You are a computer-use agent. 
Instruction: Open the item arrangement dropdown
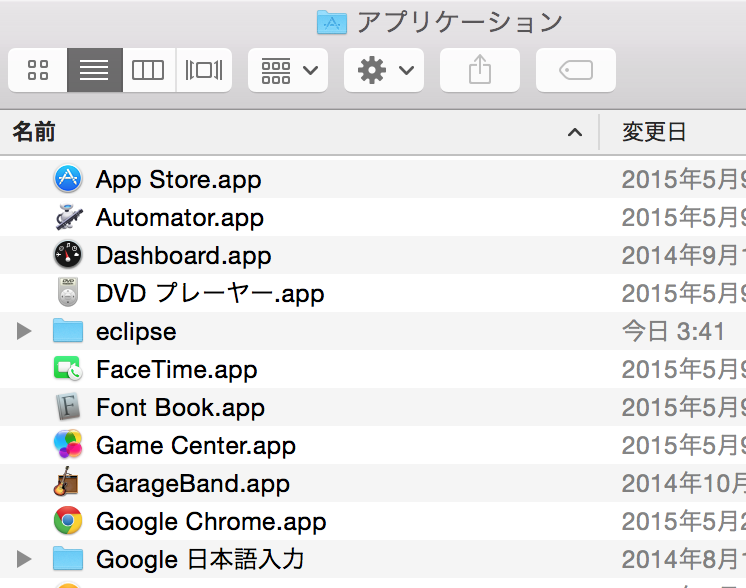click(288, 70)
